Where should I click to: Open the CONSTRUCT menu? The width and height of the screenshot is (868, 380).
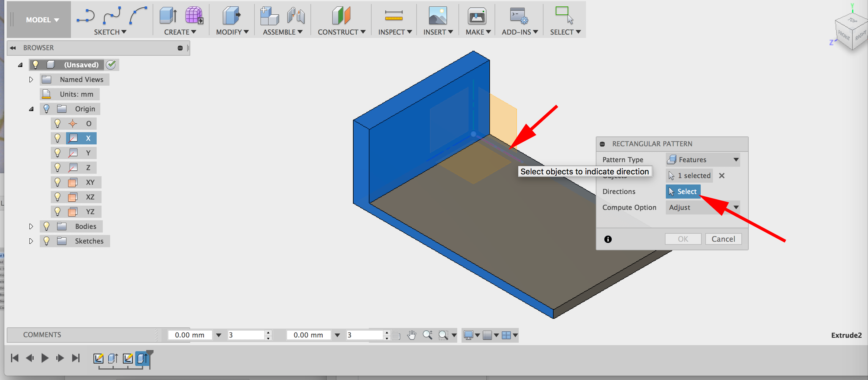pyautogui.click(x=341, y=32)
